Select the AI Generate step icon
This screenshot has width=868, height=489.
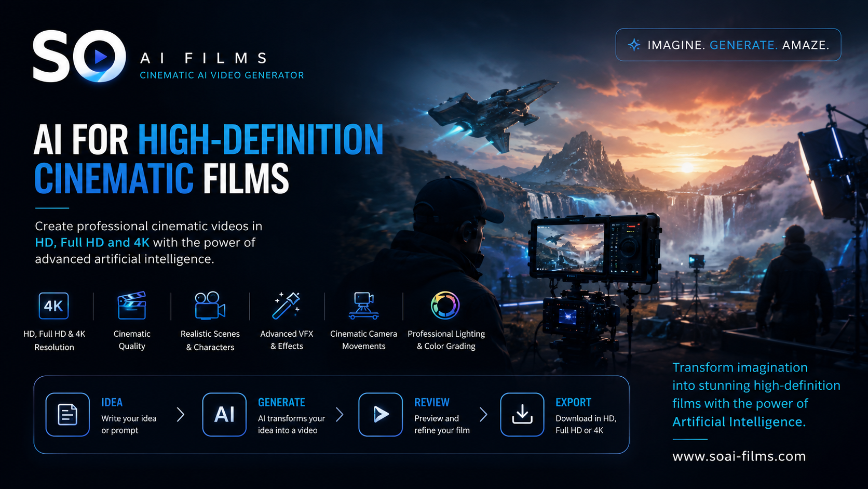pyautogui.click(x=224, y=415)
